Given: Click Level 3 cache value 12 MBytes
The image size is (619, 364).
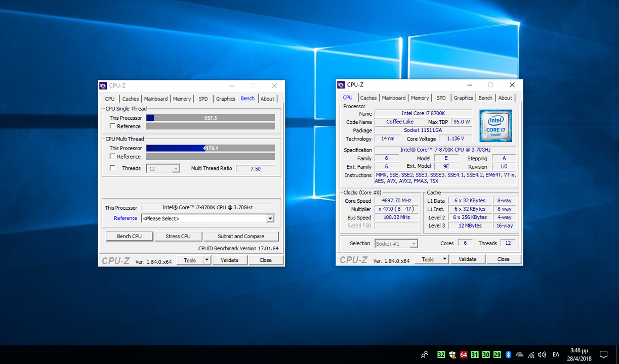Looking at the screenshot, I should (470, 226).
